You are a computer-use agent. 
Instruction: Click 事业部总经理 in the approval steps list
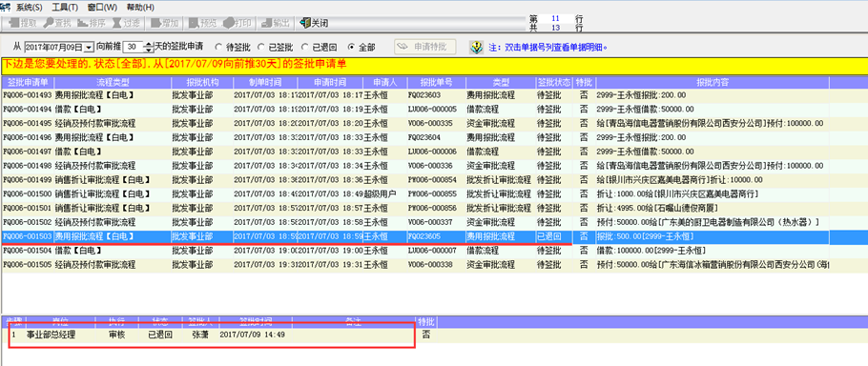click(51, 335)
